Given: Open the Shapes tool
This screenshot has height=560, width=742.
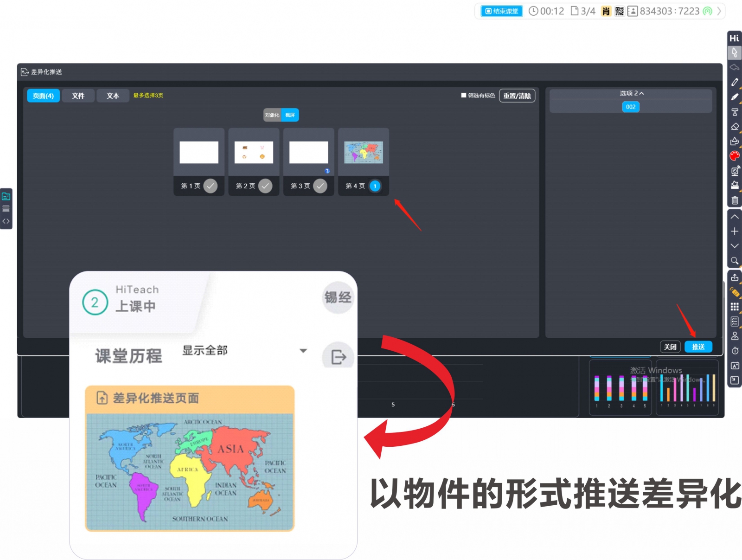Looking at the screenshot, I should 735,141.
